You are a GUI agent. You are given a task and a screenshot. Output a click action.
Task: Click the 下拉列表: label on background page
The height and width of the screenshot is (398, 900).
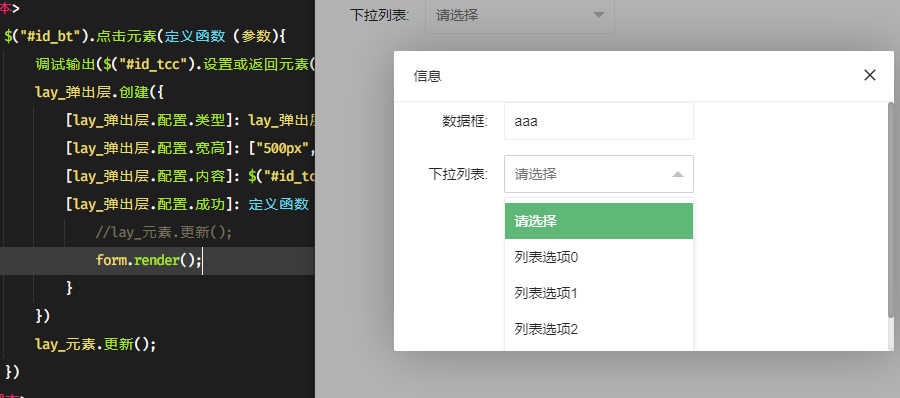point(379,16)
